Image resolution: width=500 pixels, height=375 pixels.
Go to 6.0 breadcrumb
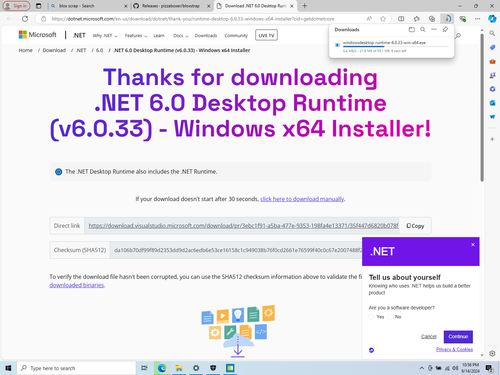[x=99, y=50]
